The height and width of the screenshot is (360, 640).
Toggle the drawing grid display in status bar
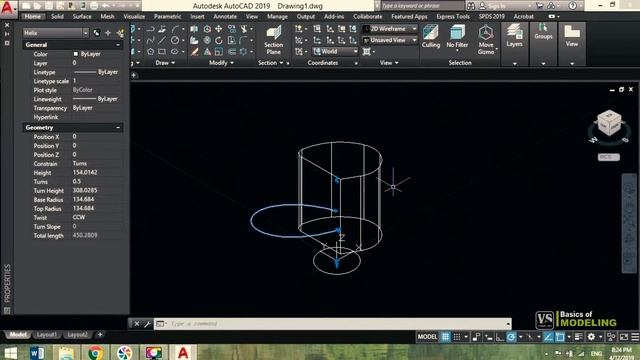coord(445,337)
